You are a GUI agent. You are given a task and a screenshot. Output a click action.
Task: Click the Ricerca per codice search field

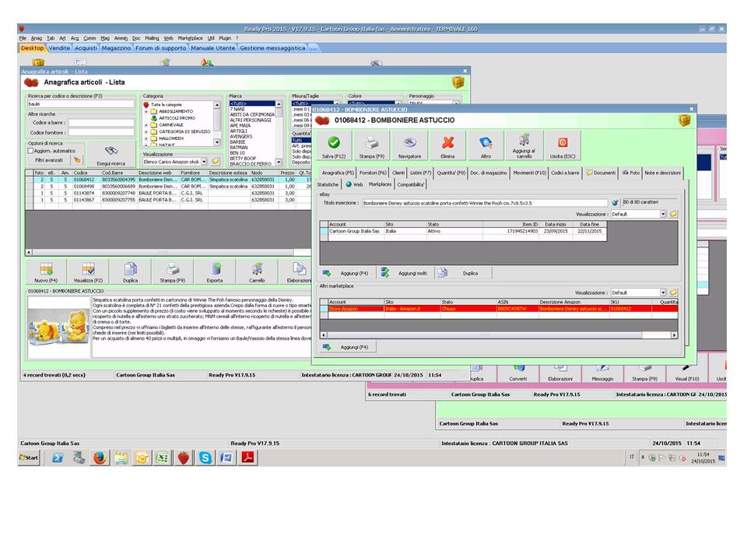click(x=81, y=103)
